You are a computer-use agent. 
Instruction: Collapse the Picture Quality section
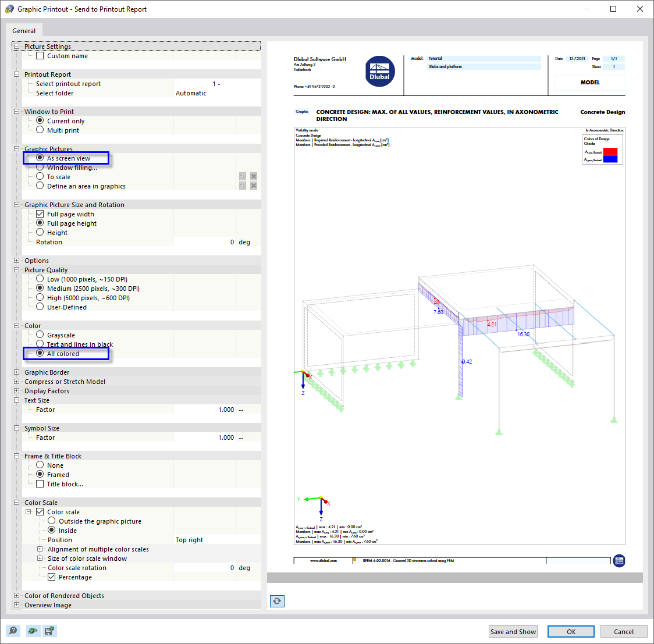(17, 269)
